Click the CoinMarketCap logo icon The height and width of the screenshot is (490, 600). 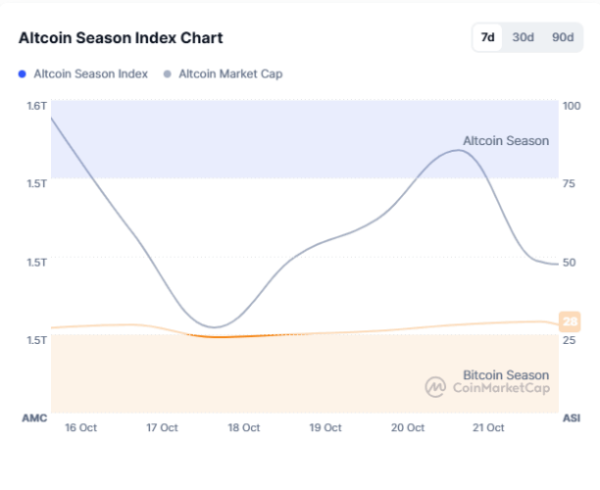(435, 386)
